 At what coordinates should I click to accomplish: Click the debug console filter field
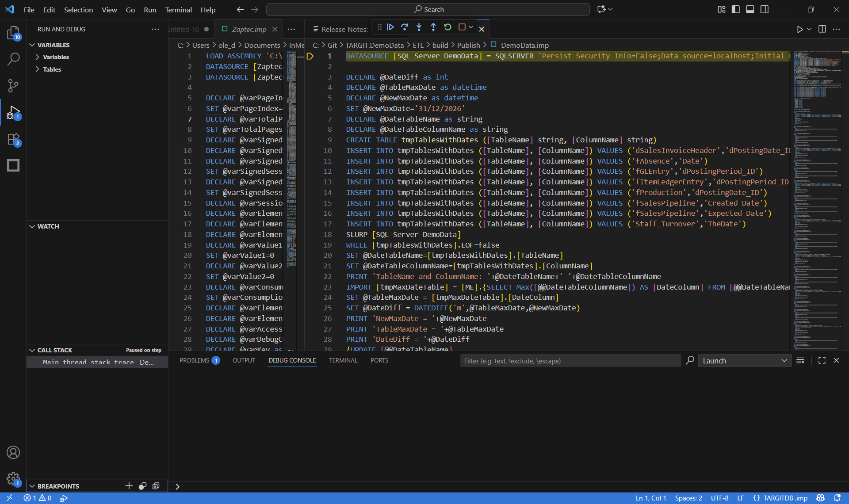(570, 360)
